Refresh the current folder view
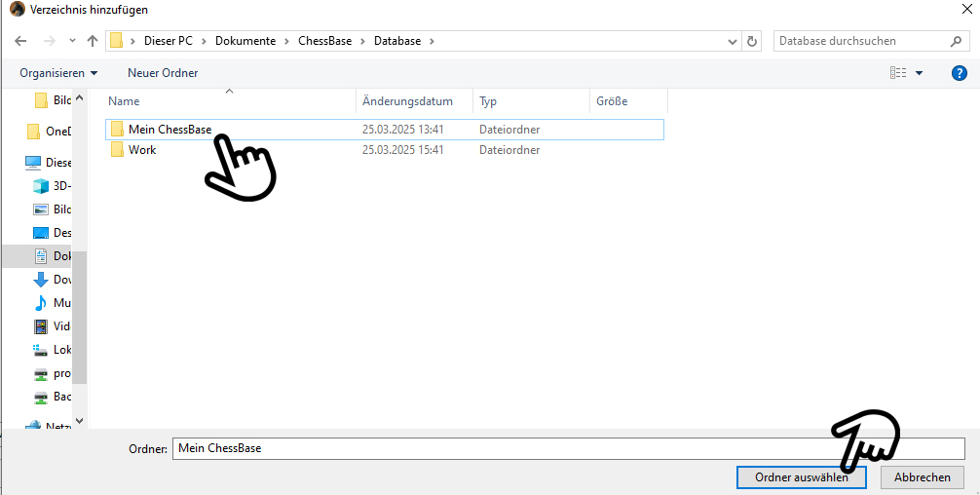 pyautogui.click(x=751, y=41)
